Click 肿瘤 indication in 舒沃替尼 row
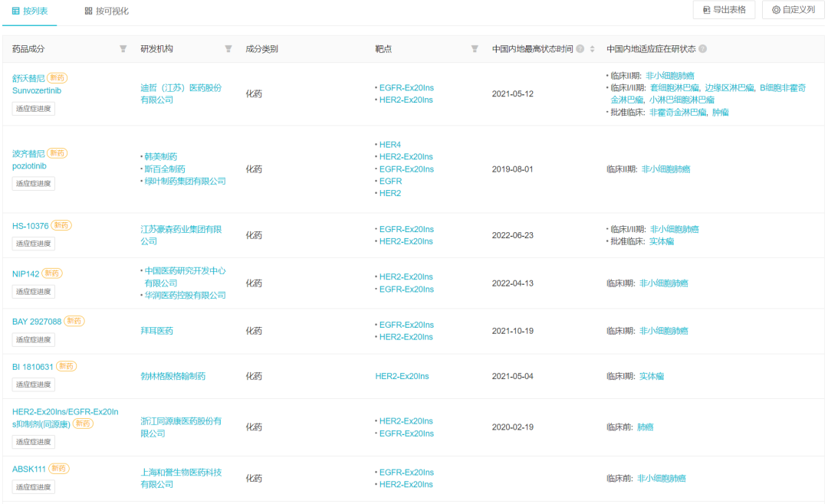828x504 pixels. pos(720,112)
